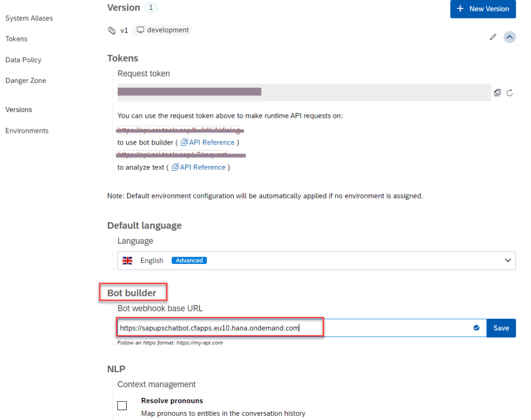Click the pencil edit icon for v1
The width and height of the screenshot is (531, 420).
click(x=493, y=37)
